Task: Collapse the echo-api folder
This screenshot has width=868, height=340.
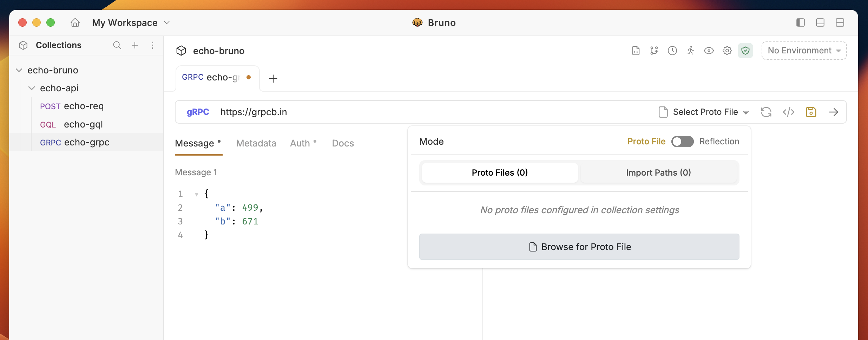Action: [32, 88]
